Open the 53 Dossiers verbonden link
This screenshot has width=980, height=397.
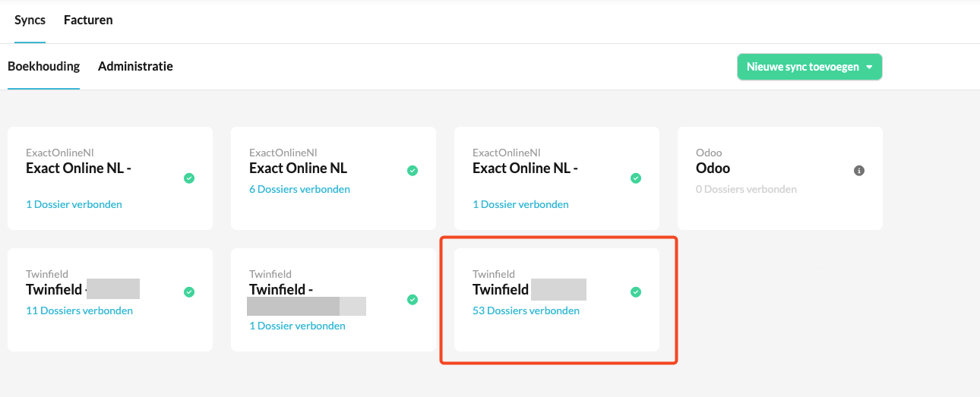pos(526,310)
